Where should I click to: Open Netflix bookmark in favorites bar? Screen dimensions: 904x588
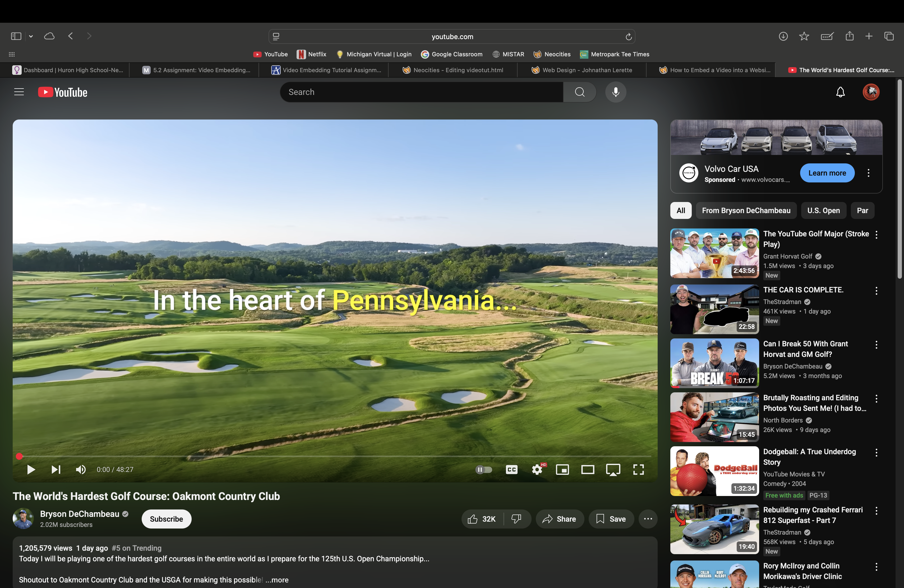(312, 54)
